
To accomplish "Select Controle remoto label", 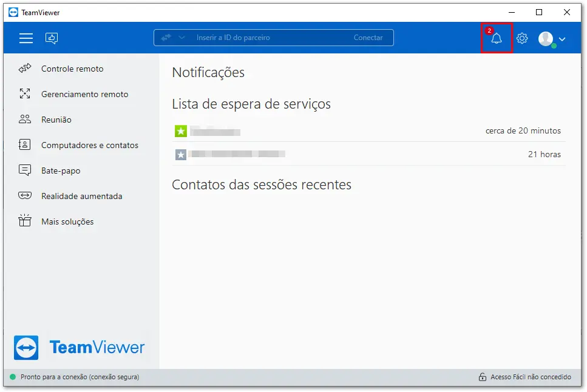I will click(x=72, y=69).
